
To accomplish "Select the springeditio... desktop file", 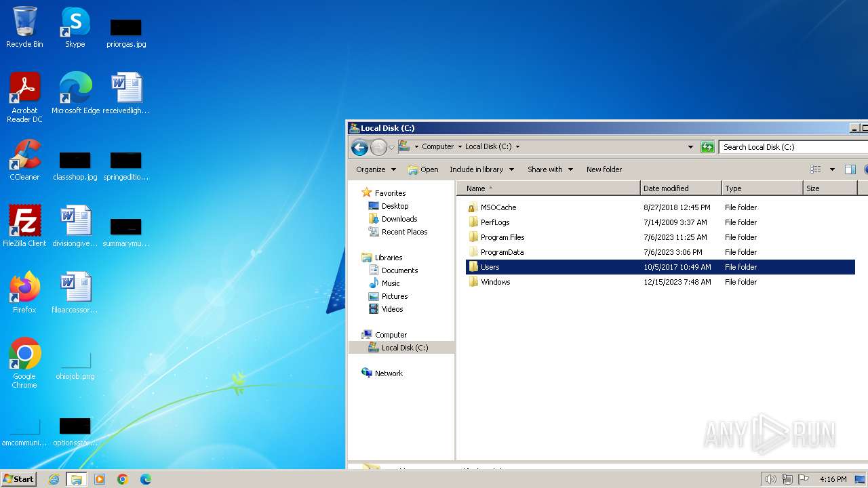I will click(x=126, y=166).
